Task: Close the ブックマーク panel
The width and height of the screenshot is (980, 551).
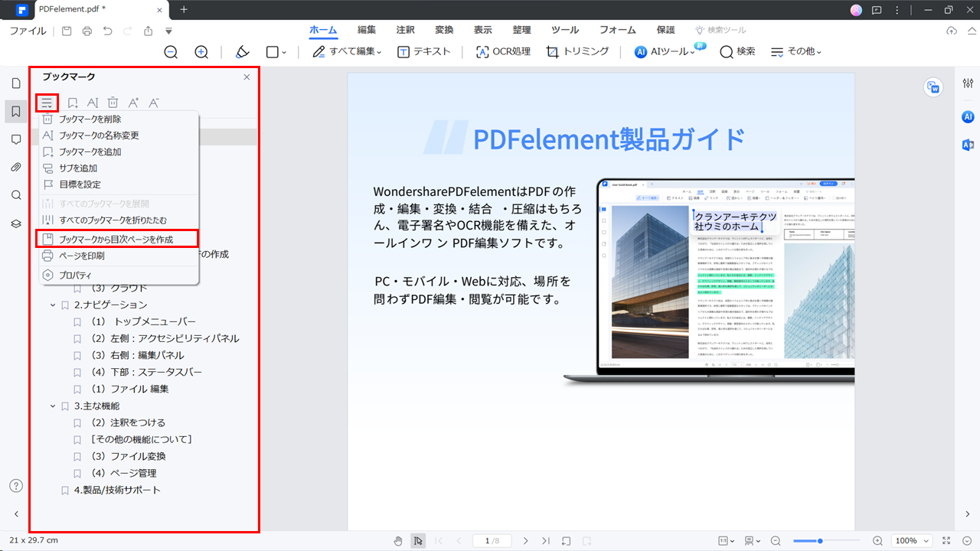Action: [247, 77]
